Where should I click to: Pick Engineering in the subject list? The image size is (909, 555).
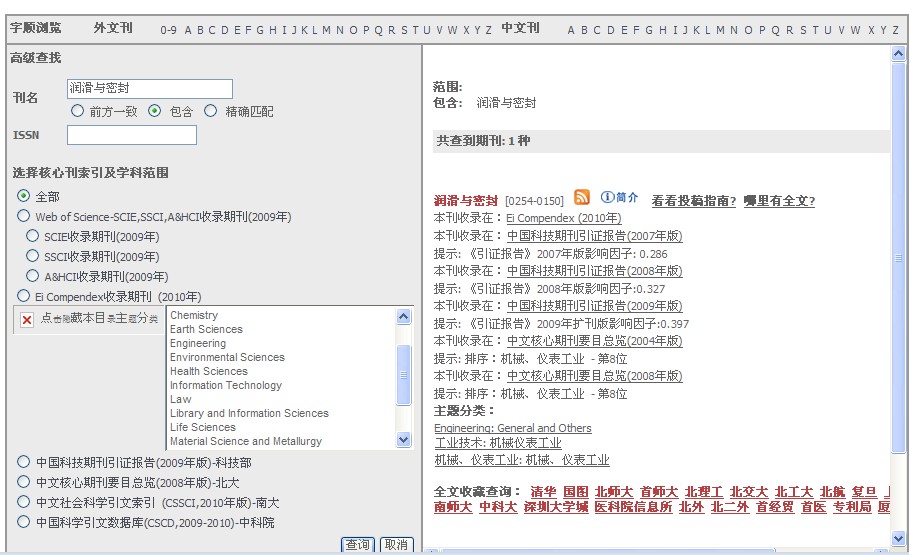tap(198, 343)
